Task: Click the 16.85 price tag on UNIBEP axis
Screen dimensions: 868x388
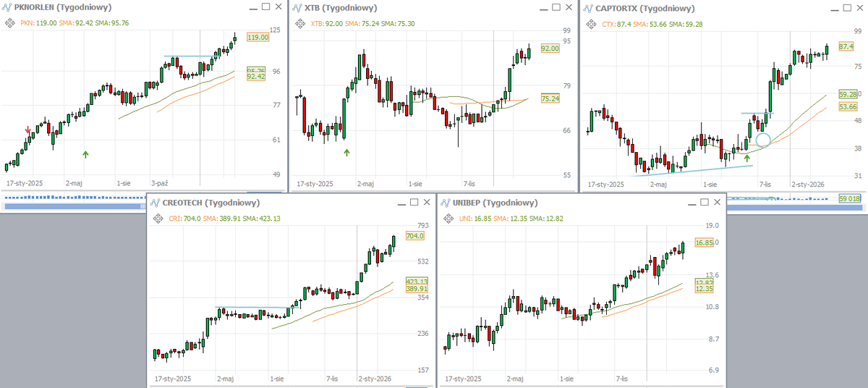Action: 705,243
